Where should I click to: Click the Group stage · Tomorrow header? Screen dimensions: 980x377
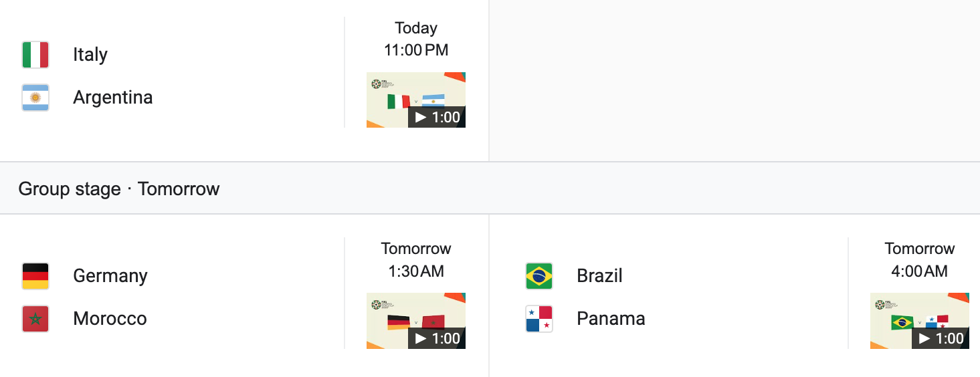119,189
